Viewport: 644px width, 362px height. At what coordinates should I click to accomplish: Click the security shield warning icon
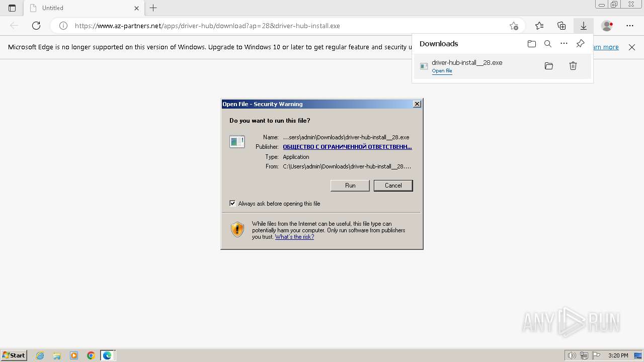(237, 230)
